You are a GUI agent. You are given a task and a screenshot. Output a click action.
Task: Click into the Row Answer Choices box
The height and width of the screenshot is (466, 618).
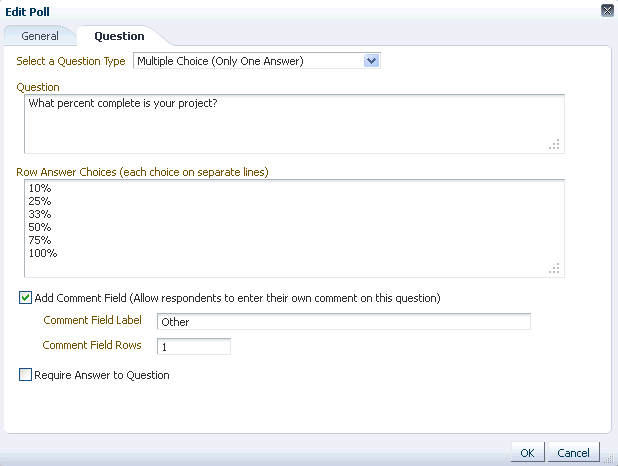pos(294,228)
